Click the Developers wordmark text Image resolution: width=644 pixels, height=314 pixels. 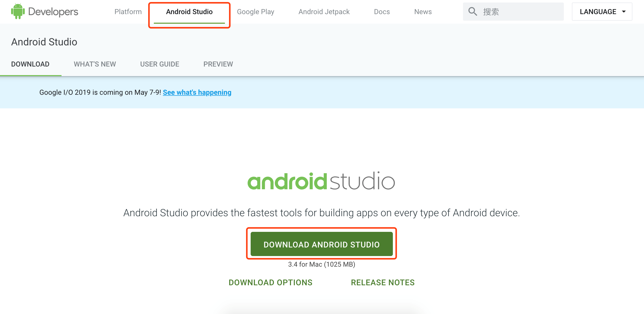point(53,12)
